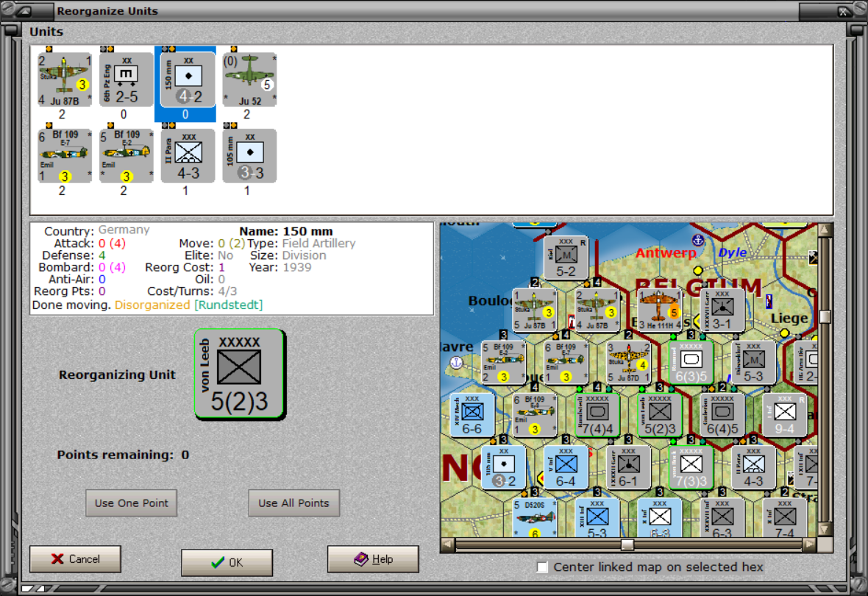Cancel the reorganize dialog
Screen dimensions: 868x596
(75, 559)
